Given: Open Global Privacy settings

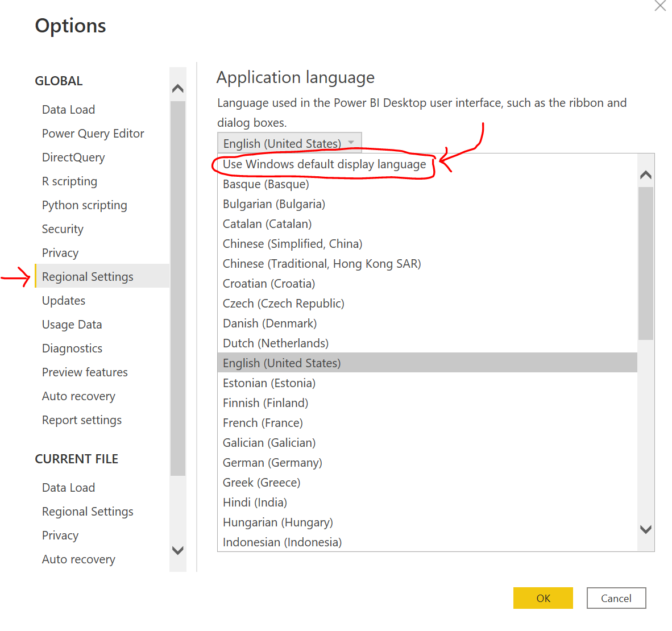Looking at the screenshot, I should 60,253.
